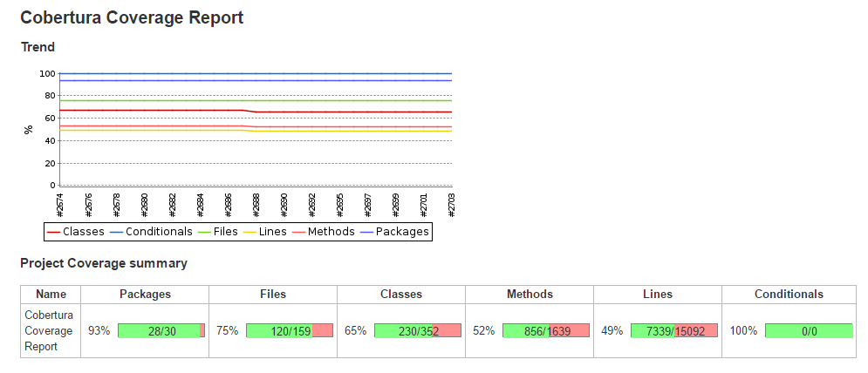Click the Classes column header
This screenshot has width=868, height=373.
click(401, 295)
